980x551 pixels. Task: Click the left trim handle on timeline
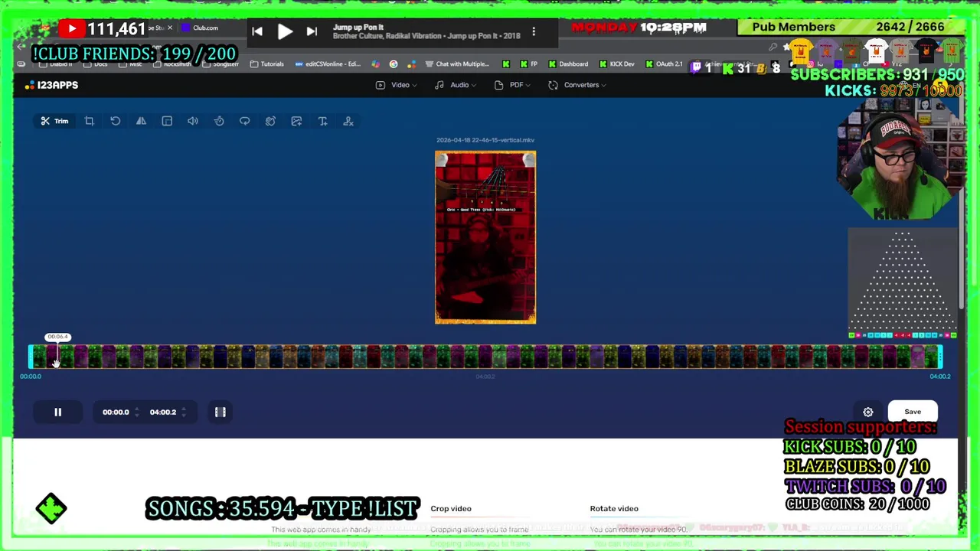pos(31,357)
